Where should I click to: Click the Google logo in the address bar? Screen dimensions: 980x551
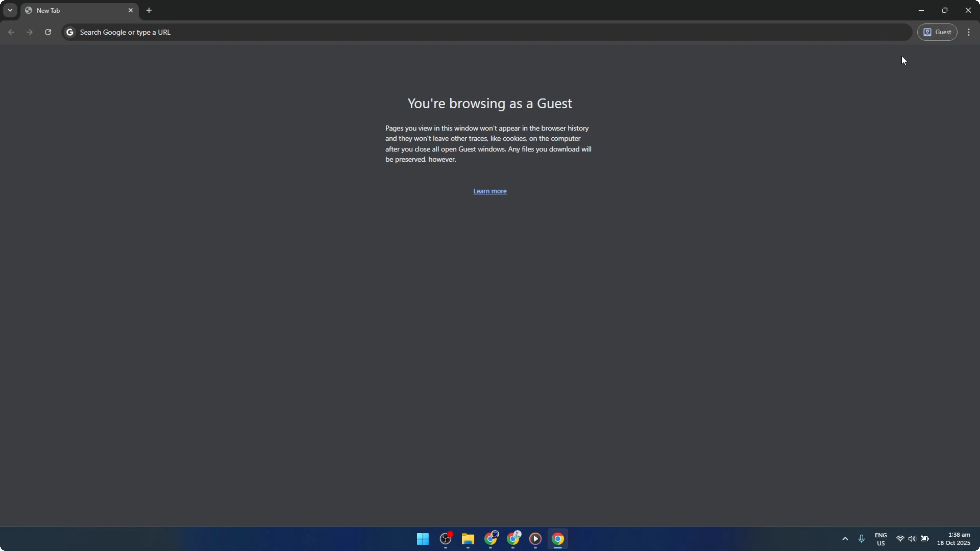(x=70, y=32)
